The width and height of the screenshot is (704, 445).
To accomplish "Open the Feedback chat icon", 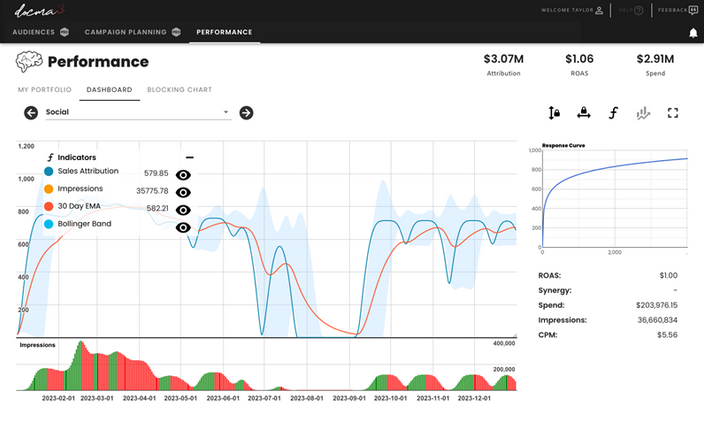I will (x=693, y=10).
